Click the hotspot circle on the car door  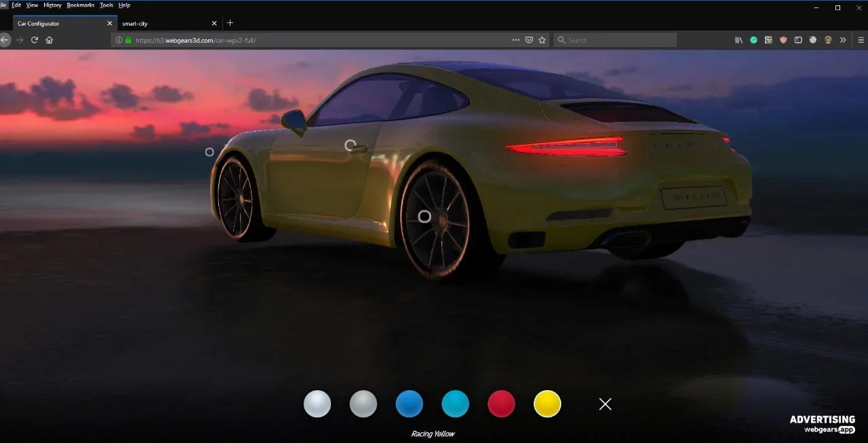350,145
